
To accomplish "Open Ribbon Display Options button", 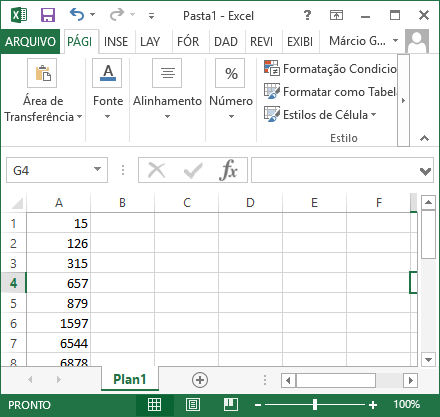I will (336, 15).
